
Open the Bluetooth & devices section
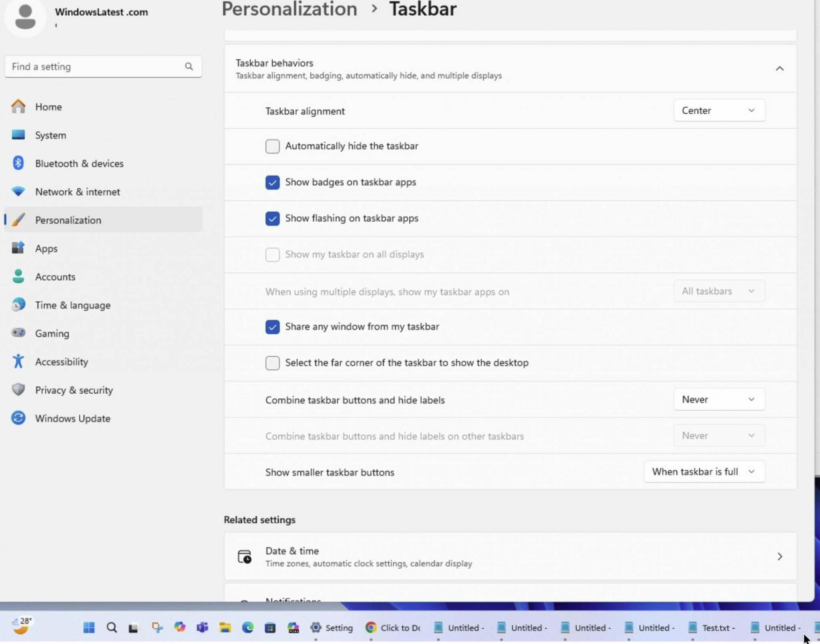coord(79,163)
